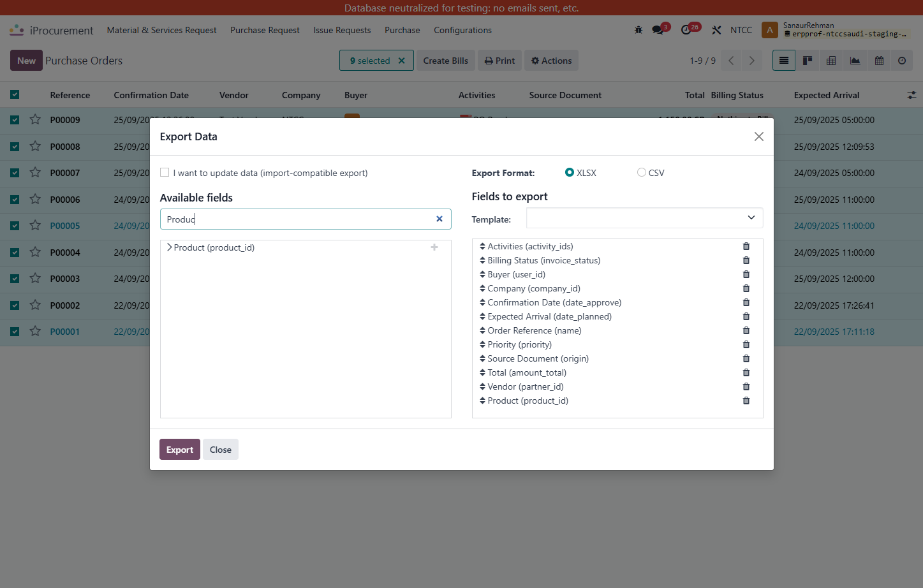Image resolution: width=923 pixels, height=588 pixels.
Task: Remove Confirmation Date export field
Action: point(746,302)
